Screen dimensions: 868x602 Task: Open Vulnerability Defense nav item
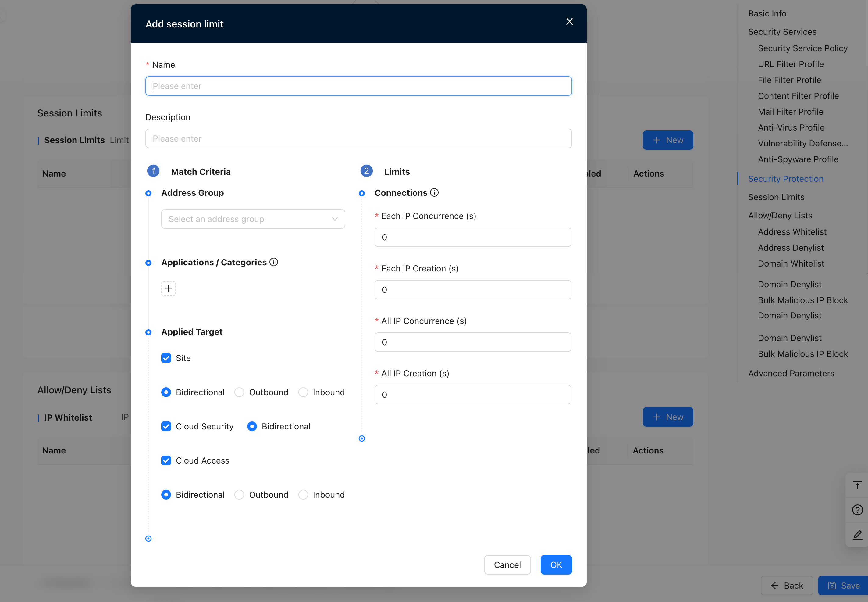coord(803,143)
